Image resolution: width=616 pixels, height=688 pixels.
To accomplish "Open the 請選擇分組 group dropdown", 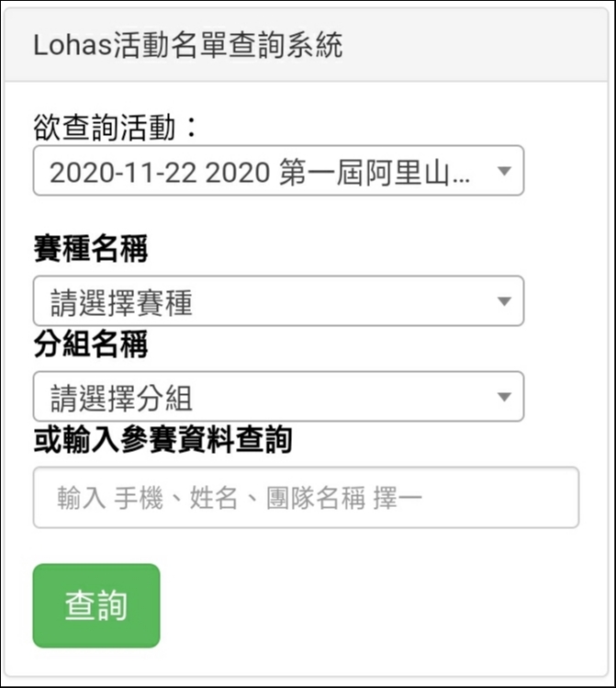I will (277, 397).
